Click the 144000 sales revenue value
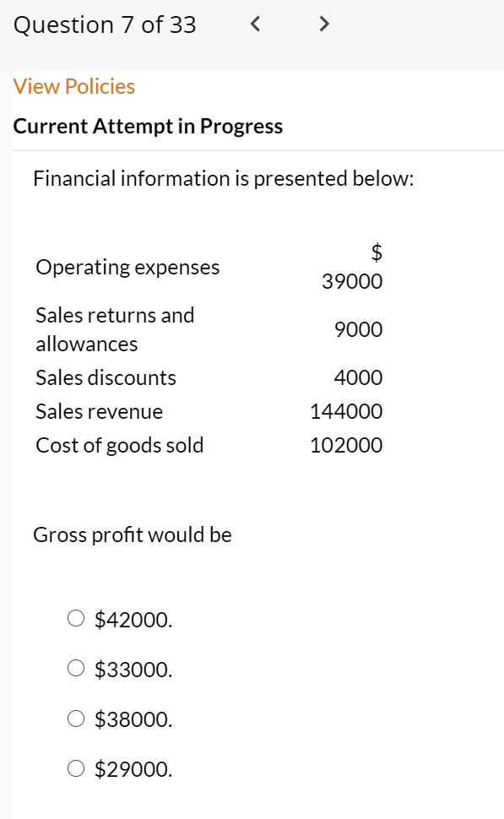The height and width of the screenshot is (819, 504). tap(346, 411)
